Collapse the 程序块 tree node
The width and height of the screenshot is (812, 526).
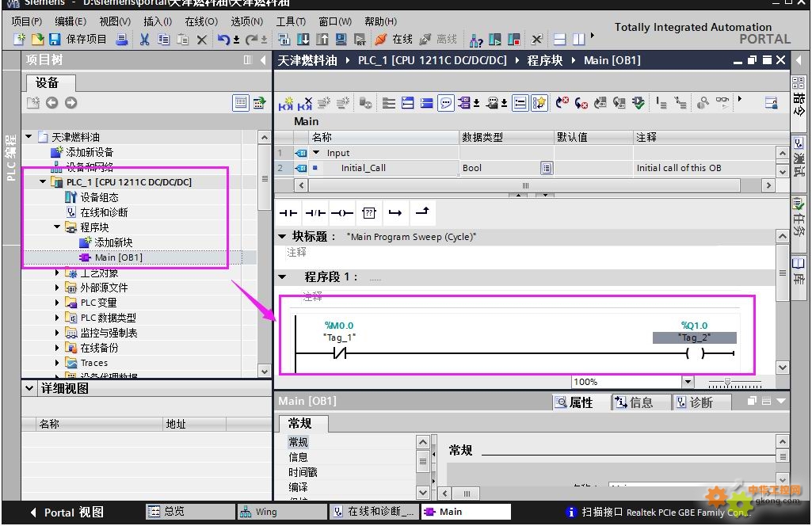click(57, 227)
